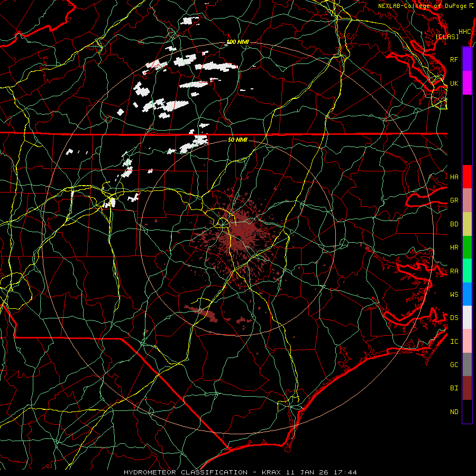Click the UK legend label
Screen dimensions: 476x476
tap(454, 83)
